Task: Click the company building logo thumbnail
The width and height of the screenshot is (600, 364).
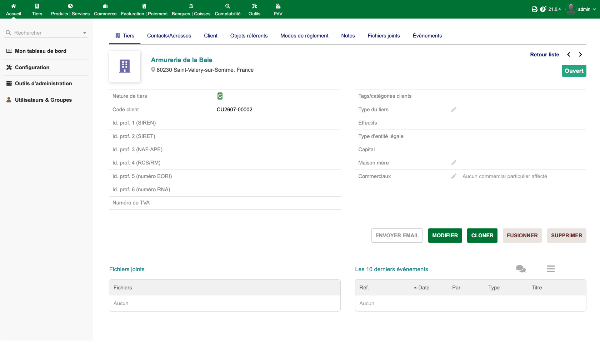Action: 125,66
